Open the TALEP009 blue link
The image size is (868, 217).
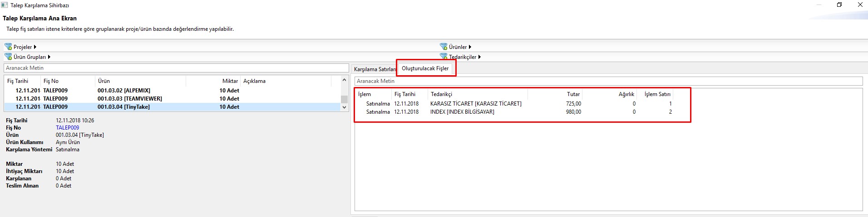[x=67, y=128]
